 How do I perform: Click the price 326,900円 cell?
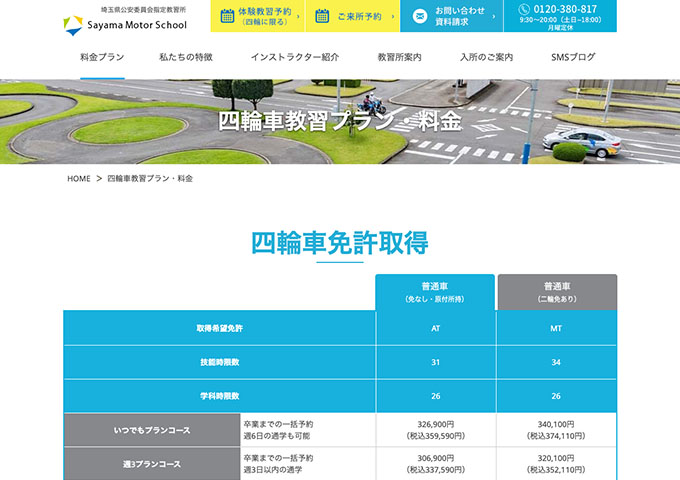pyautogui.click(x=436, y=430)
